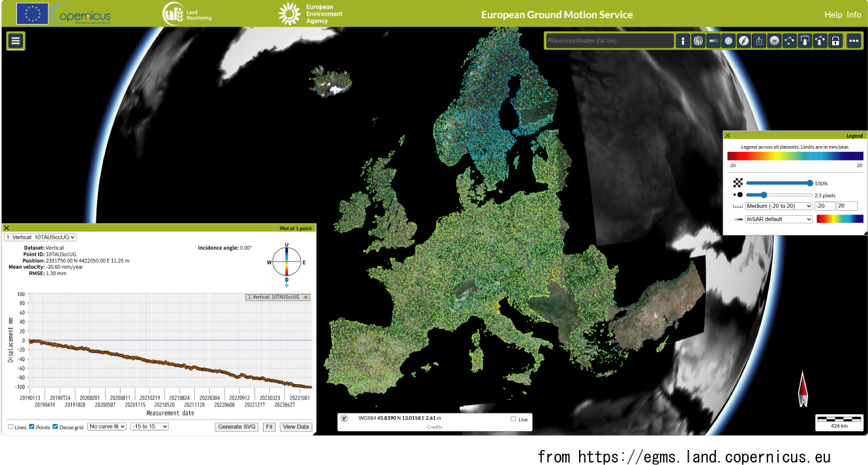This screenshot has width=868, height=465.
Task: Click the Generate SVG button
Action: point(237,427)
